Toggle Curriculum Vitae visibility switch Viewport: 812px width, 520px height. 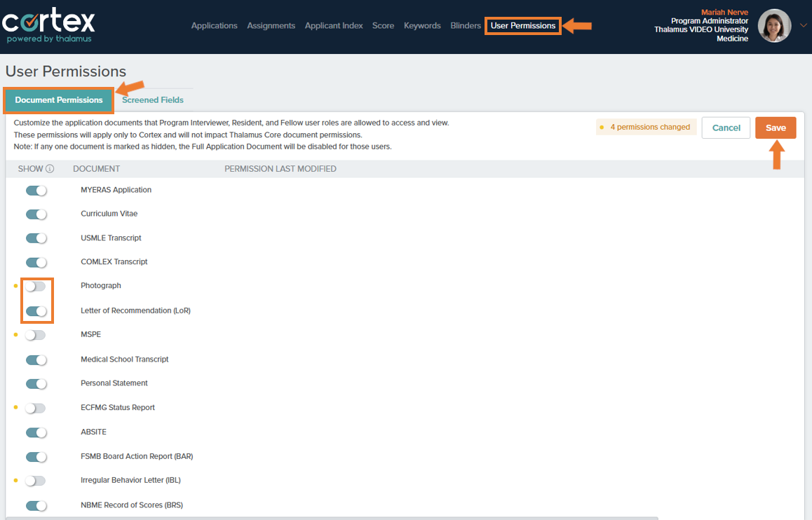click(36, 214)
